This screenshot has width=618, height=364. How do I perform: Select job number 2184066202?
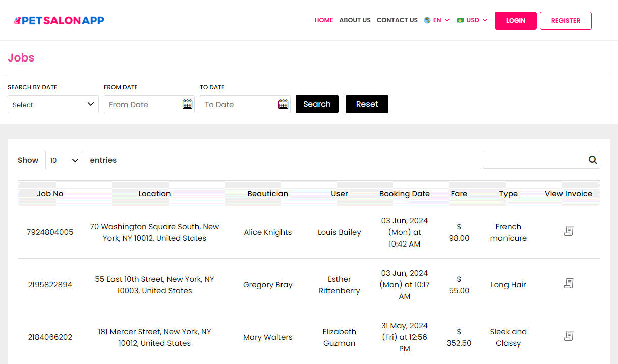50,337
